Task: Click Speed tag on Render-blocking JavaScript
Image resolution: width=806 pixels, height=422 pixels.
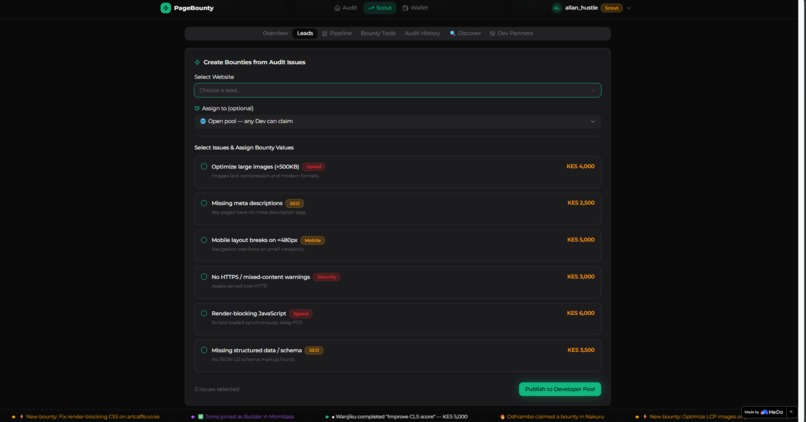Action: pyautogui.click(x=301, y=314)
